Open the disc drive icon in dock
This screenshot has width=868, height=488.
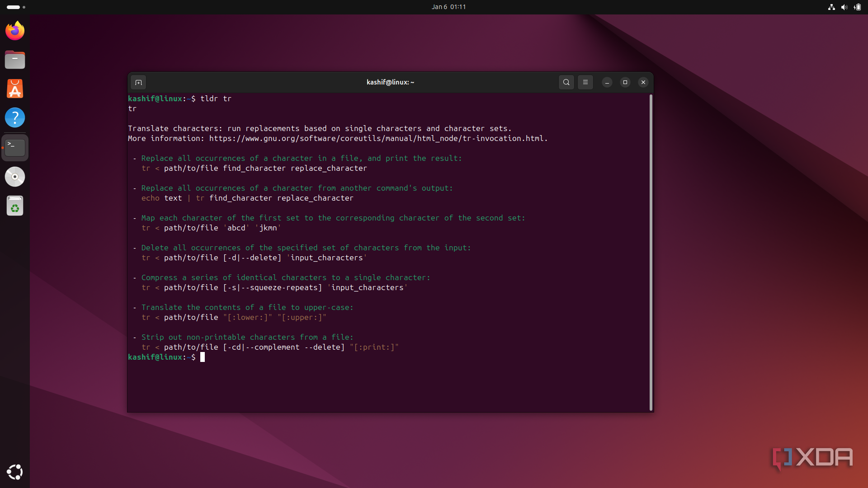pos(15,177)
